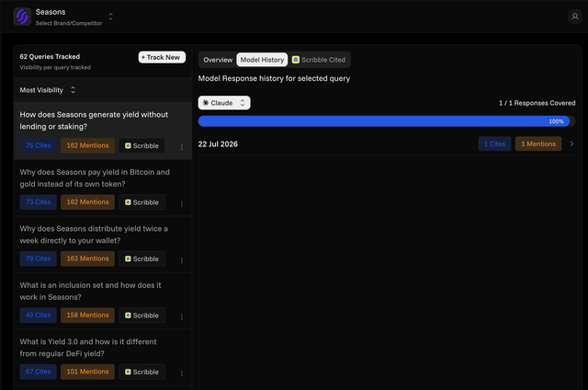Image resolution: width=588 pixels, height=390 pixels.
Task: Open the Select Brand/Competitor switcher arrows
Action: tap(110, 17)
